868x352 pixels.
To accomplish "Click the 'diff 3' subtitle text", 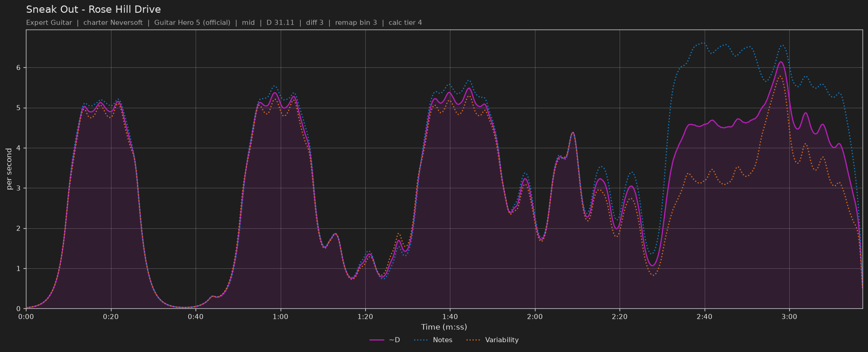I will click(314, 23).
